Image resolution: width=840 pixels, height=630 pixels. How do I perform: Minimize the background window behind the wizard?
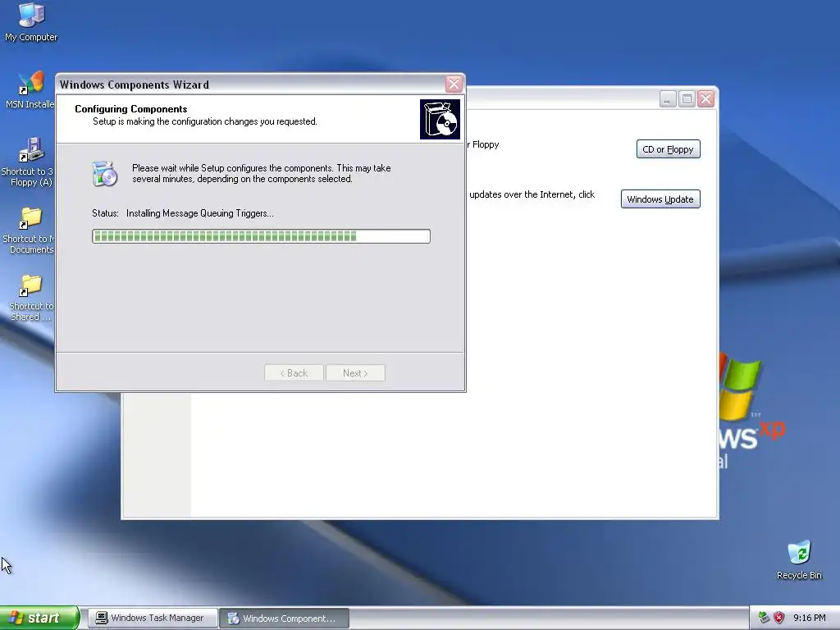pyautogui.click(x=668, y=99)
